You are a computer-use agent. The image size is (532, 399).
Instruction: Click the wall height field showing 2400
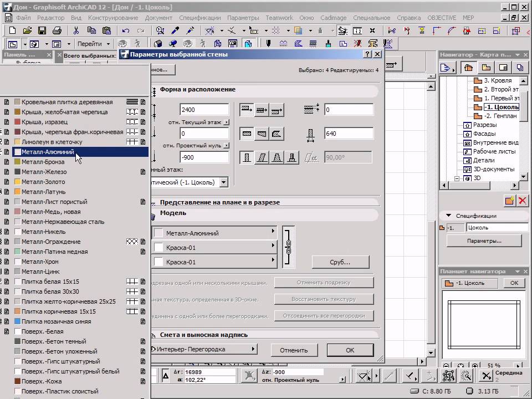204,110
